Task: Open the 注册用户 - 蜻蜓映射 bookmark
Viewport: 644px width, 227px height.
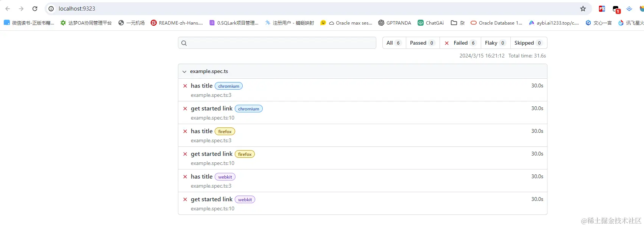Action: pos(290,23)
